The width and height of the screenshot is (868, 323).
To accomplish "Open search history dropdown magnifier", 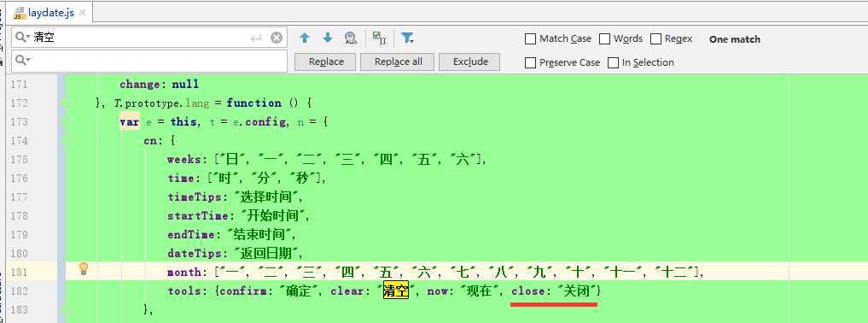I will (23, 38).
